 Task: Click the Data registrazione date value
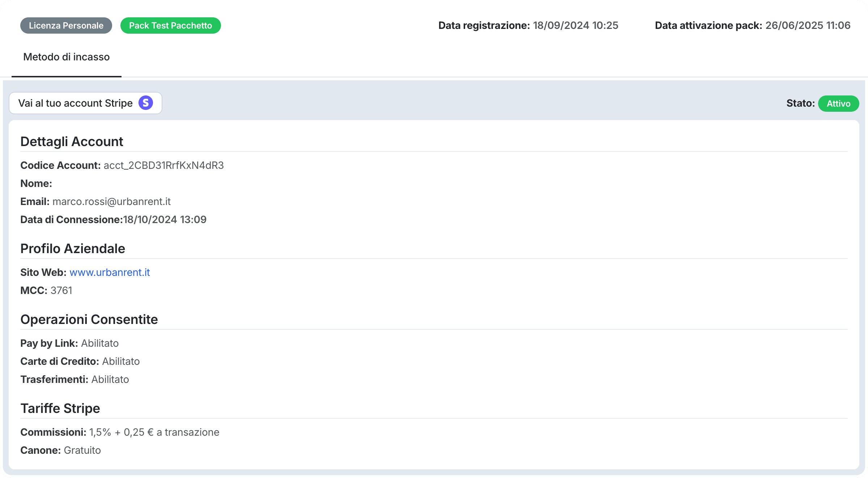575,25
